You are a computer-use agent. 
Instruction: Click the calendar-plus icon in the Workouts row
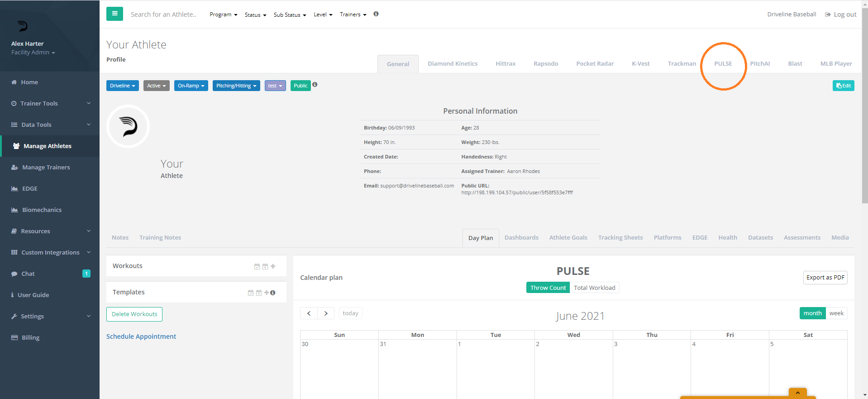[265, 266]
